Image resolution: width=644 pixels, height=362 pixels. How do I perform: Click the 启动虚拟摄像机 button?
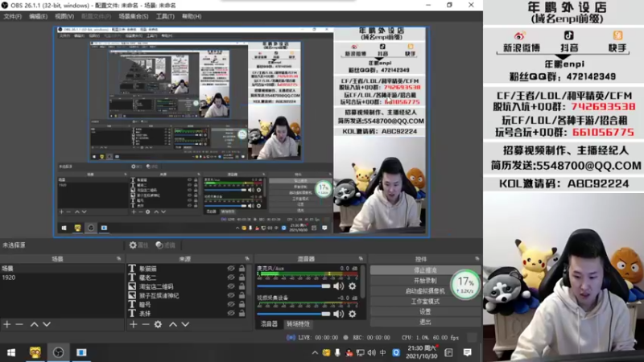[425, 290]
